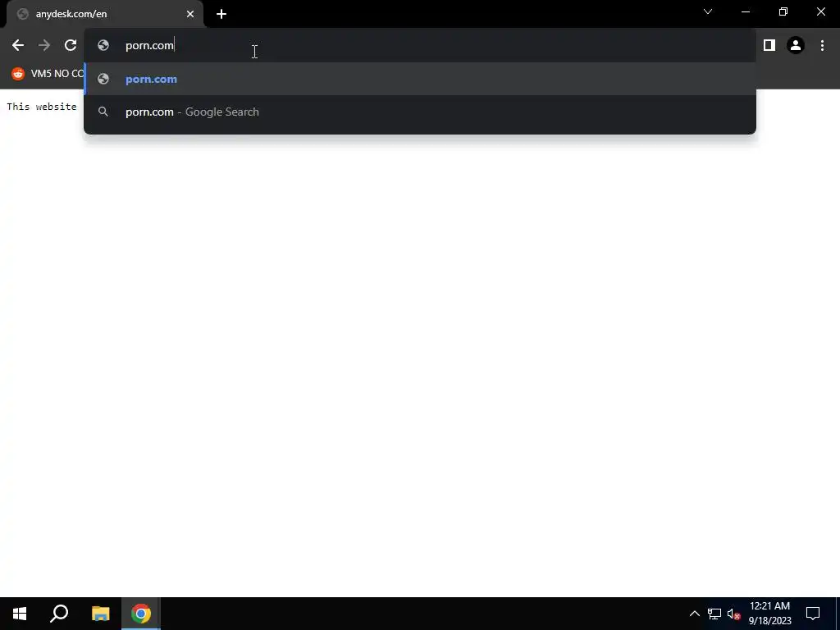840x630 pixels.
Task: Open the notification center icon
Action: [x=813, y=614]
